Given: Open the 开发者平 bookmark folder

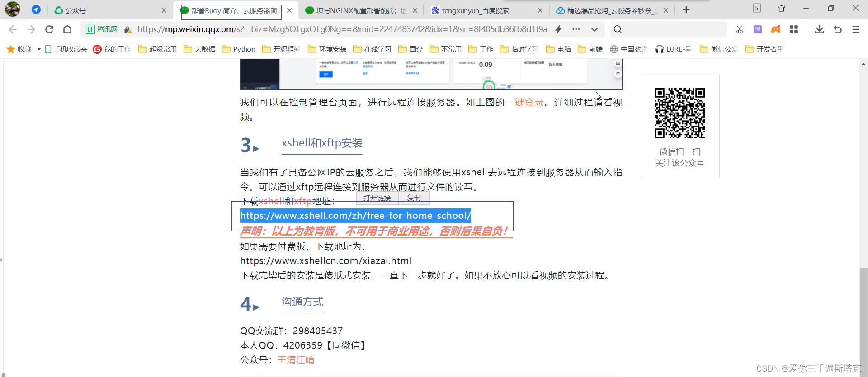Looking at the screenshot, I should [764, 49].
